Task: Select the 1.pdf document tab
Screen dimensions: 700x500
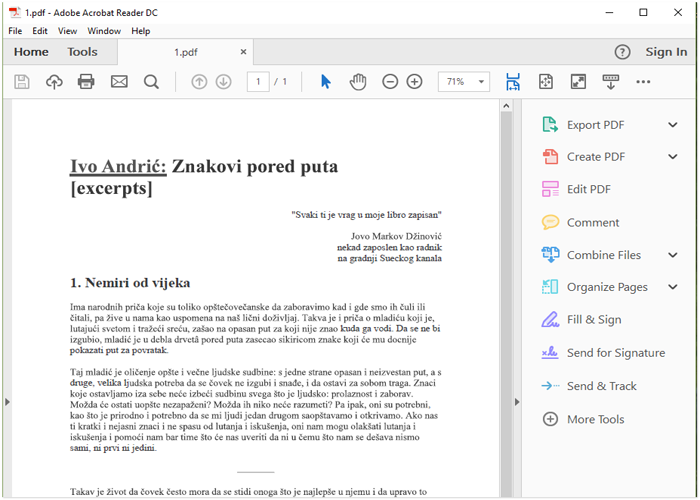Action: click(x=186, y=52)
